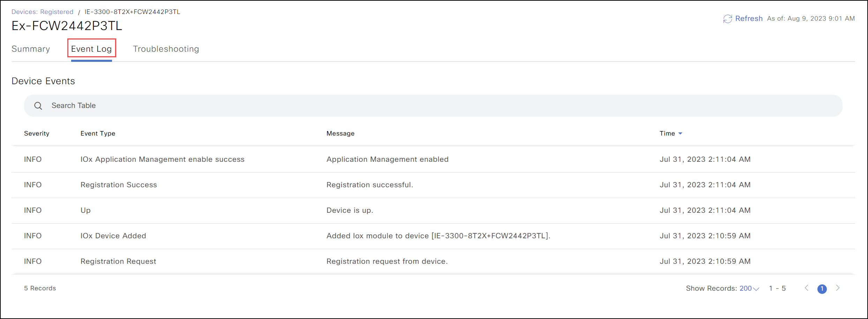
Task: Select 'IOx Application Management enable success' event
Action: coord(163,159)
